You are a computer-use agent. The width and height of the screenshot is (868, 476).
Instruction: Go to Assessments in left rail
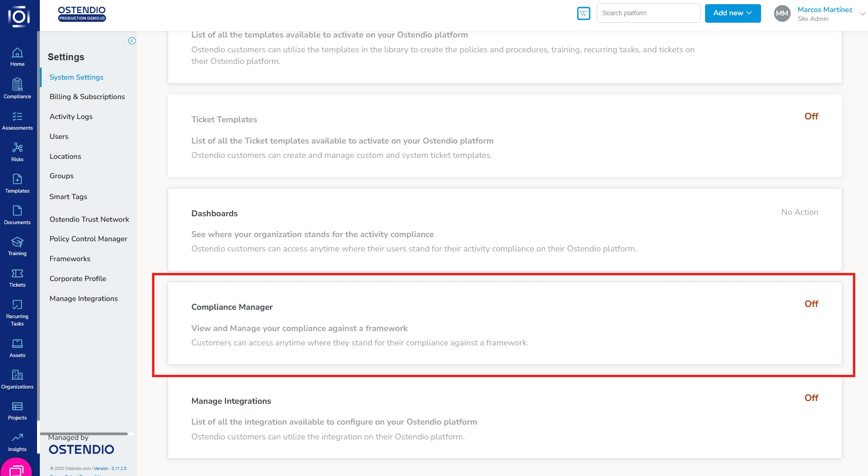tap(17, 120)
